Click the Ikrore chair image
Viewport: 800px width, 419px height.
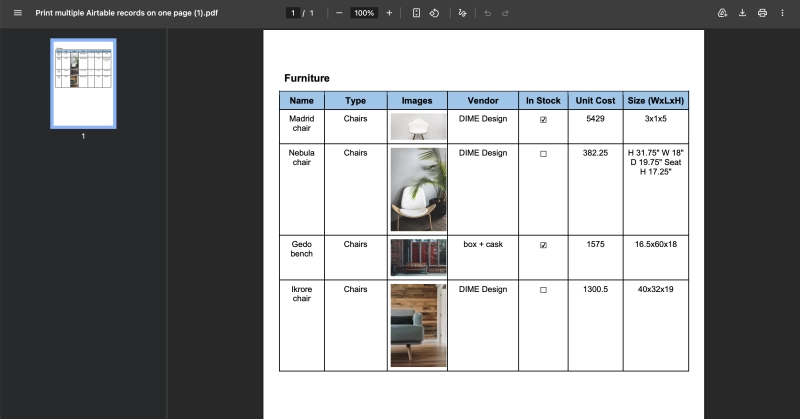pyautogui.click(x=418, y=325)
